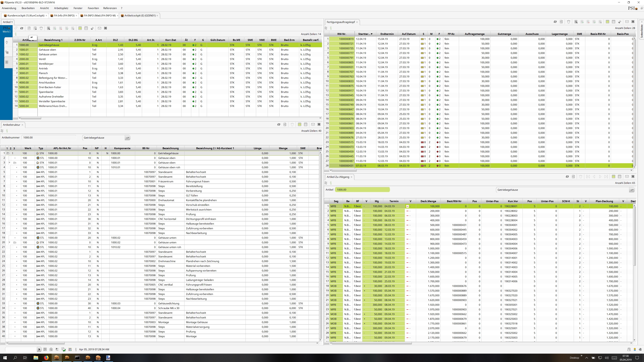
Task: Collapse Gehäuse oben tree node row 3
Action: (x=10, y=163)
